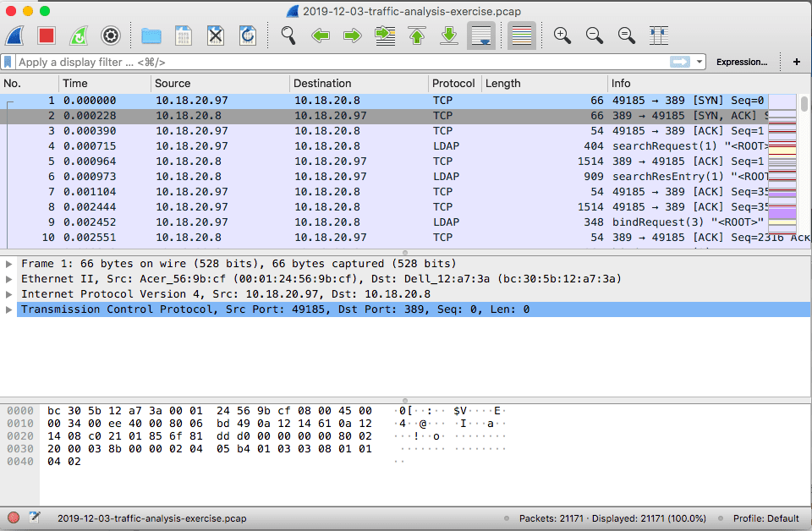Click Packets: 21171 status text
Image resolution: width=812 pixels, height=531 pixels.
point(551,518)
